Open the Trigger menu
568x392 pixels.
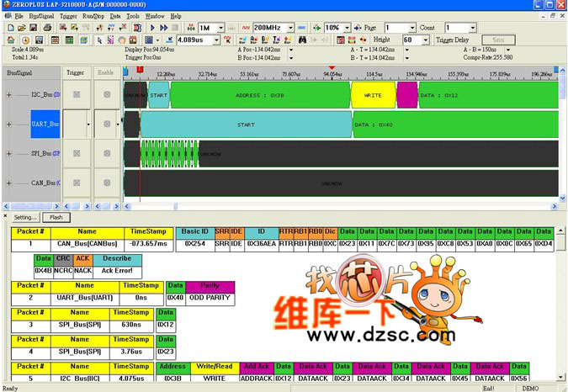pyautogui.click(x=68, y=16)
